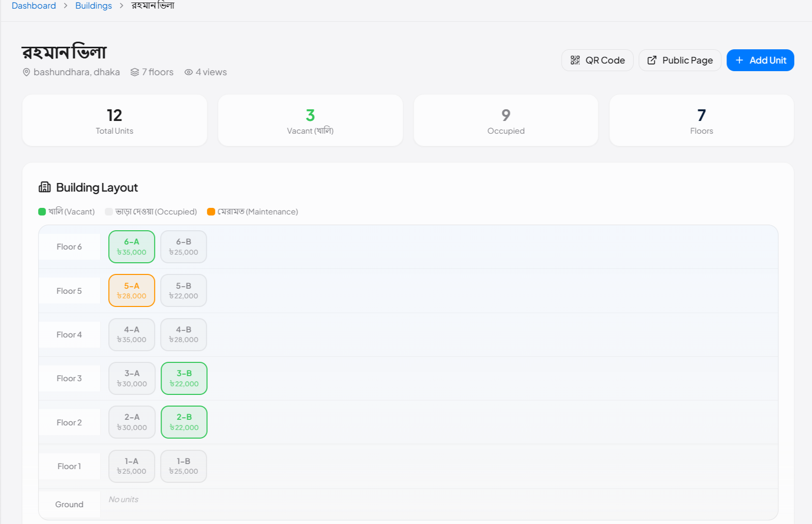Viewport: 812px width, 524px height.
Task: Click the green Vacant legend swatch
Action: (x=42, y=211)
